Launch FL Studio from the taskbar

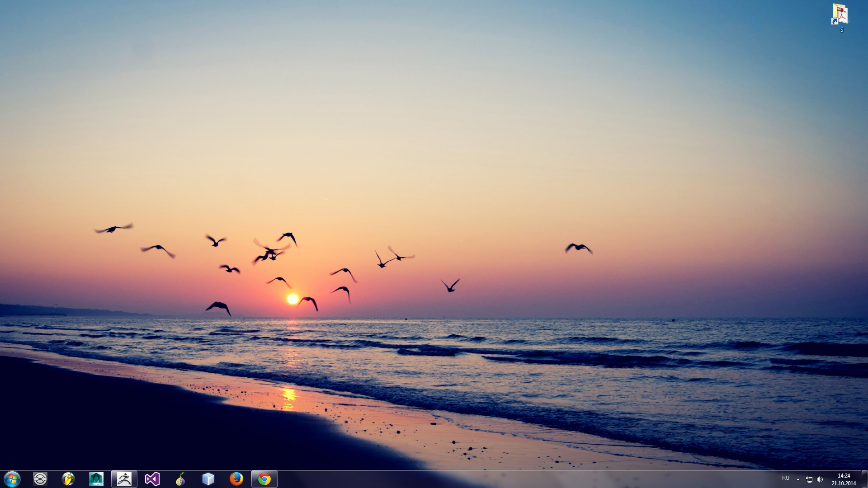point(68,479)
